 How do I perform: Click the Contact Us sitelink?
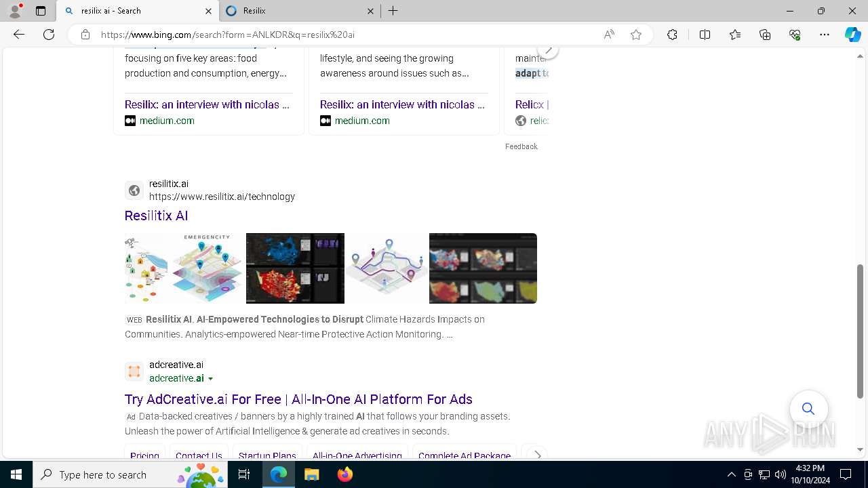pyautogui.click(x=199, y=453)
